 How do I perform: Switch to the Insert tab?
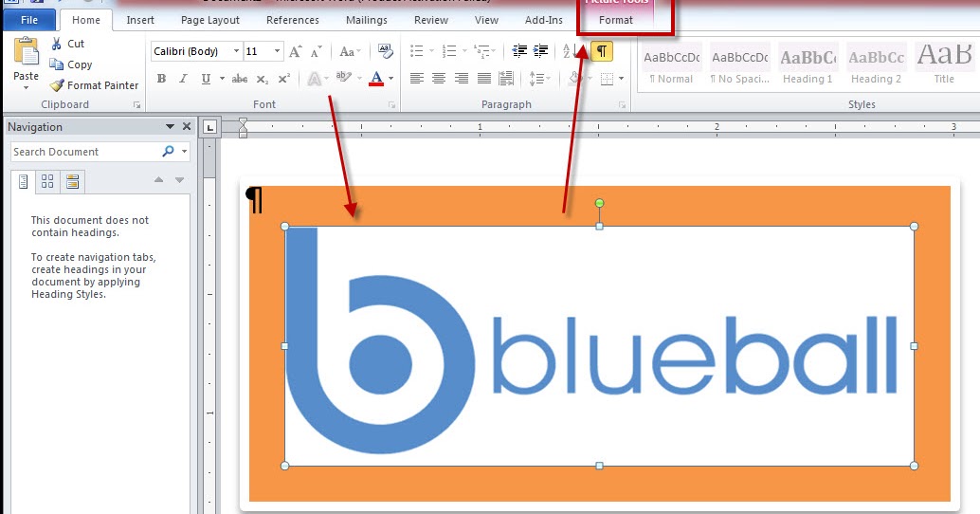tap(140, 20)
